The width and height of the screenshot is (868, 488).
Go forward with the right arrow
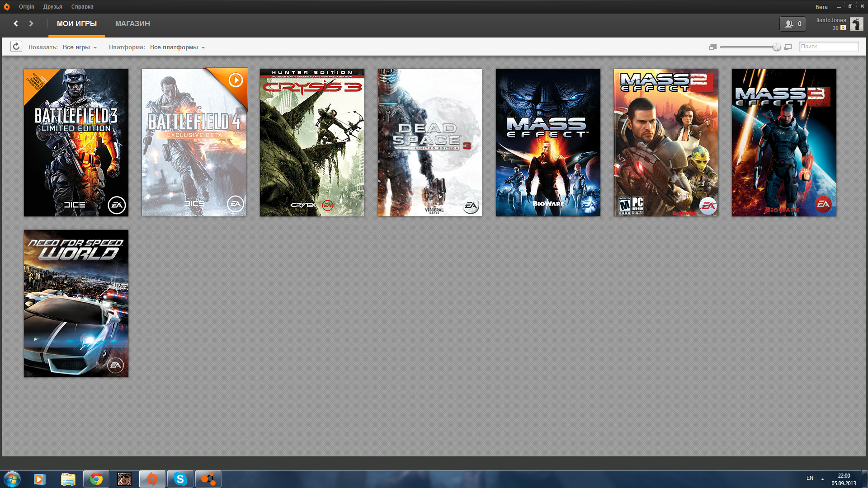[31, 23]
